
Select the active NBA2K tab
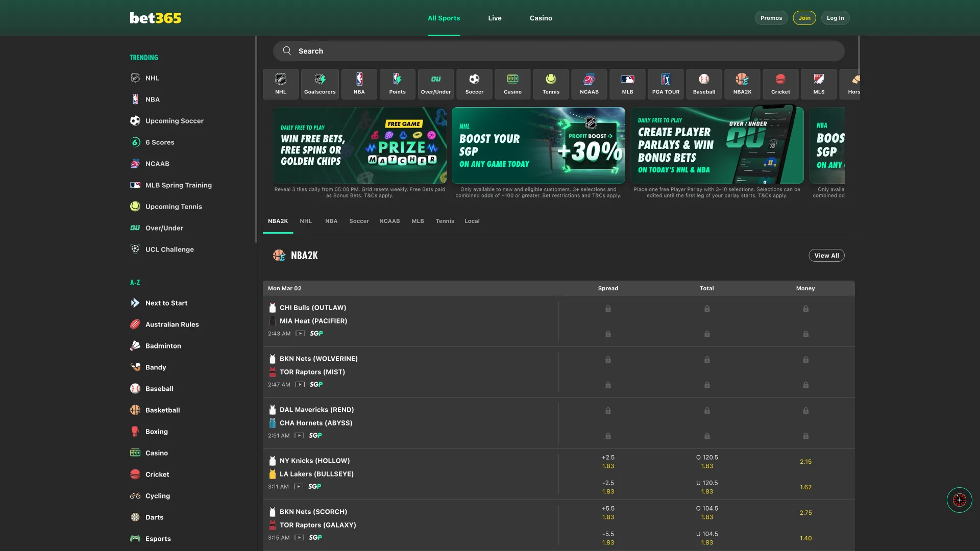278,221
